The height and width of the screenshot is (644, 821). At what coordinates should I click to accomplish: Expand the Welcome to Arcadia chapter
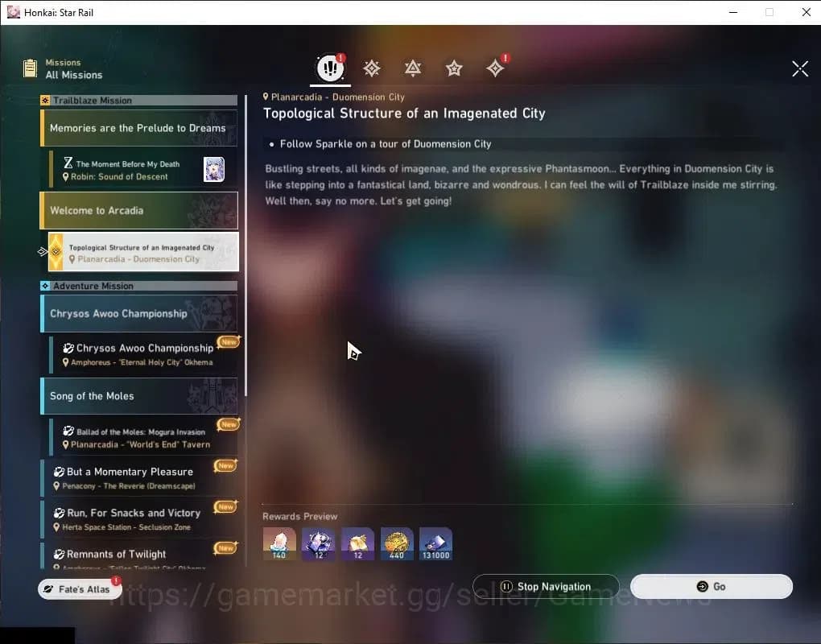pos(138,210)
